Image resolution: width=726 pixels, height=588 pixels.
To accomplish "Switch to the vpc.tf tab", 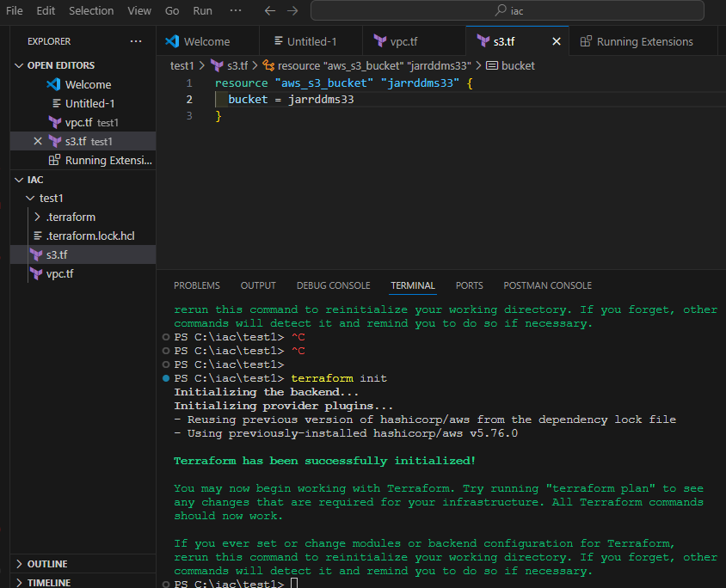I will coord(414,41).
